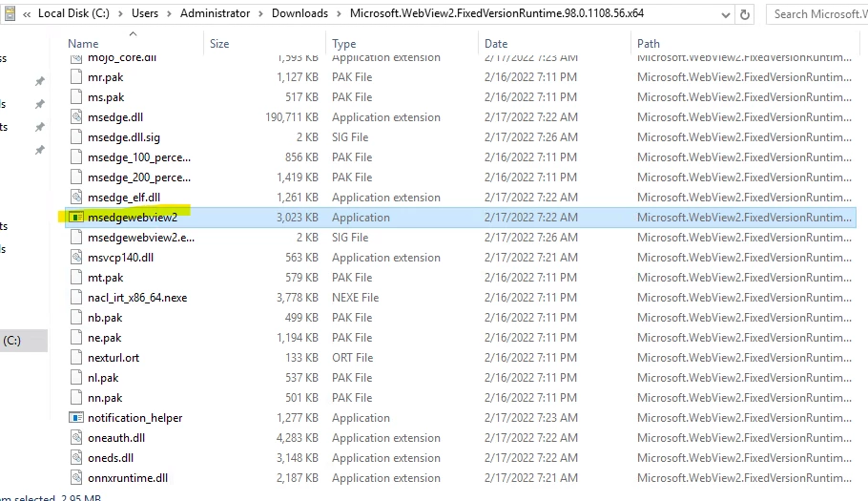
Task: Click the 3,023 KB size of msedgewebview2
Action: 298,217
